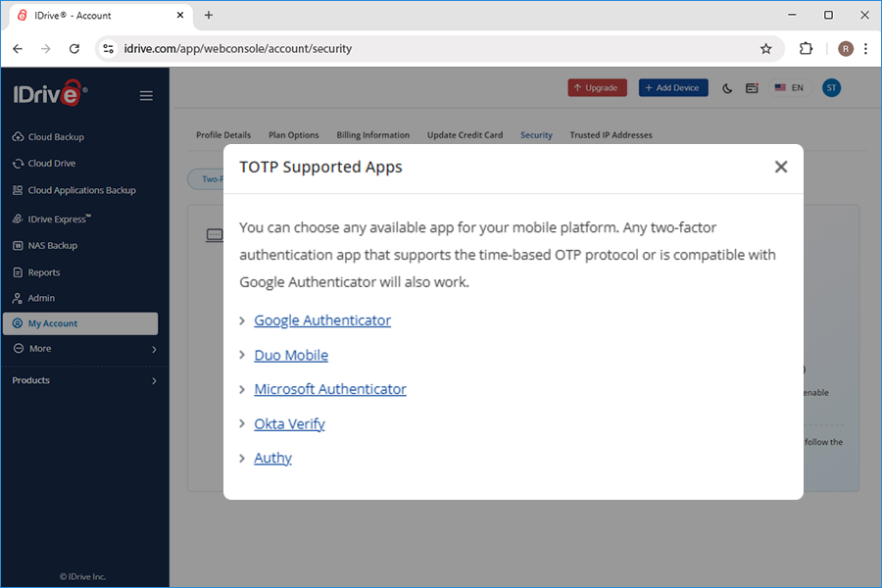Open Chrome three-dot menu
This screenshot has width=882, height=588.
pyautogui.click(x=865, y=49)
